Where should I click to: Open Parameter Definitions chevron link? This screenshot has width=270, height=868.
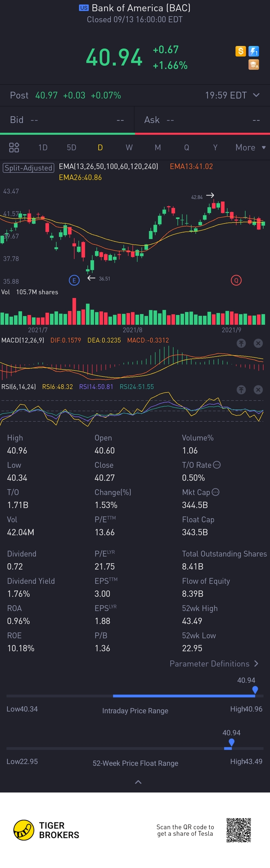point(214,663)
